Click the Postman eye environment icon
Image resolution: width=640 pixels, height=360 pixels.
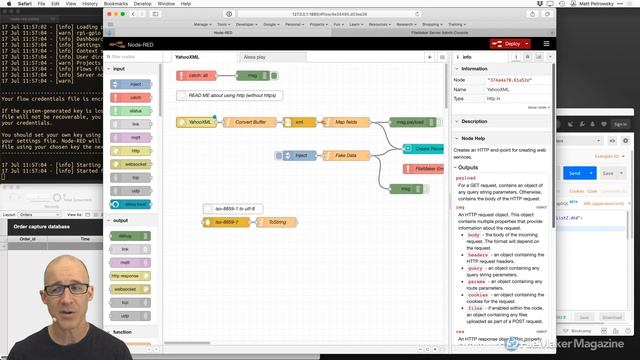tap(612, 141)
